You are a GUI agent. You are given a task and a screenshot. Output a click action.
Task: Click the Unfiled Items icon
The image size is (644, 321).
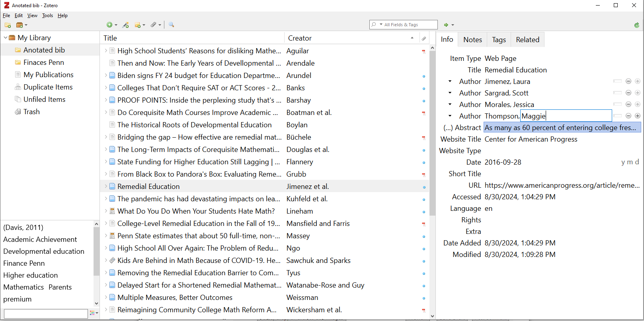tap(18, 99)
